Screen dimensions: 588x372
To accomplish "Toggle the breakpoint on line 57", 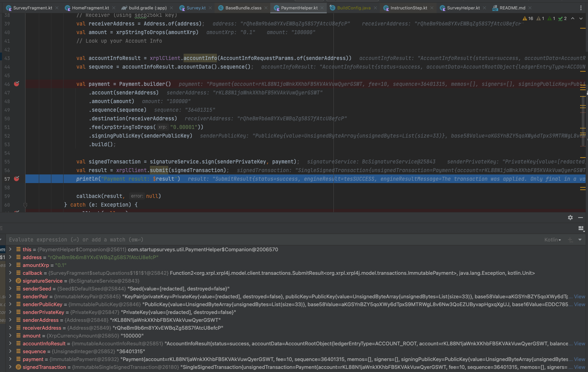I will coord(17,179).
